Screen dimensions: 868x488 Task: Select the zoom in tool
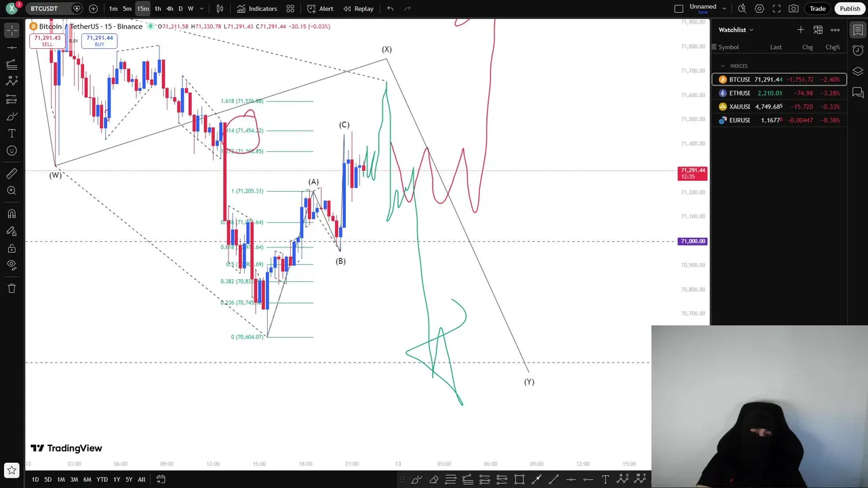pos(12,191)
